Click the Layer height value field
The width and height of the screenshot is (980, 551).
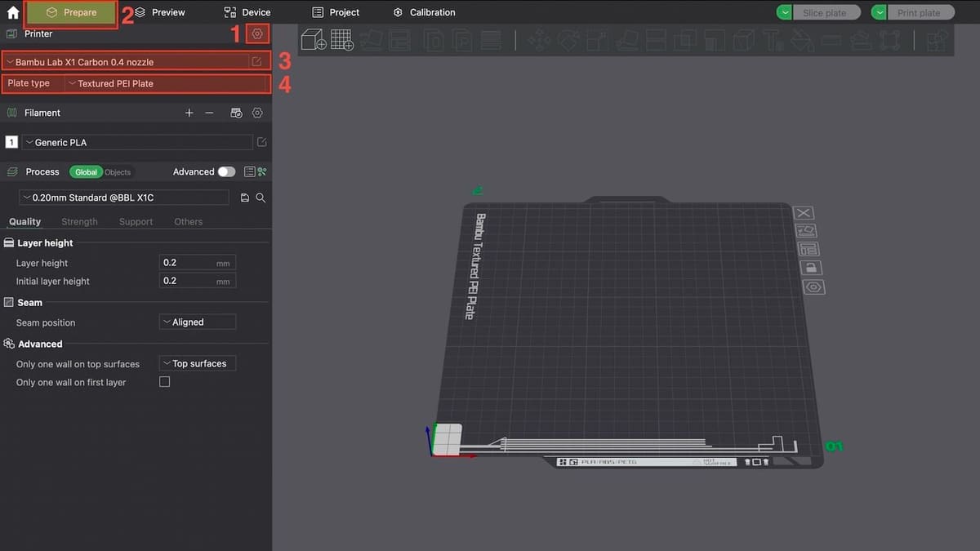[x=198, y=263]
